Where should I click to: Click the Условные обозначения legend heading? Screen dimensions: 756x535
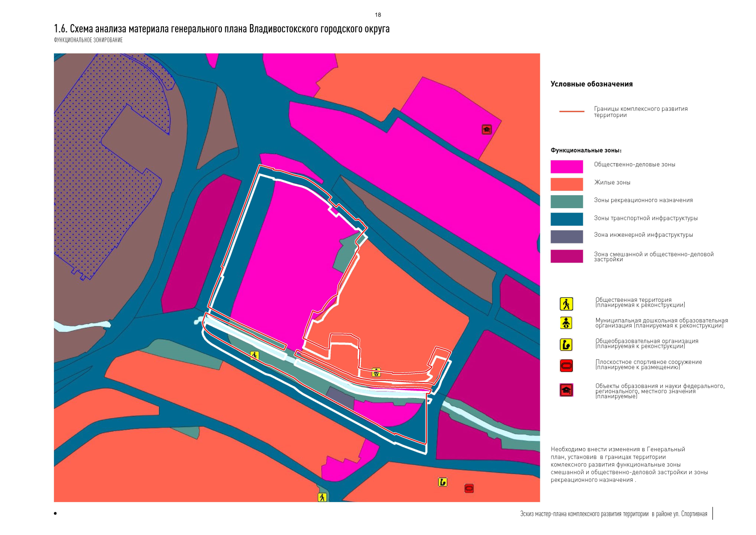tap(591, 84)
